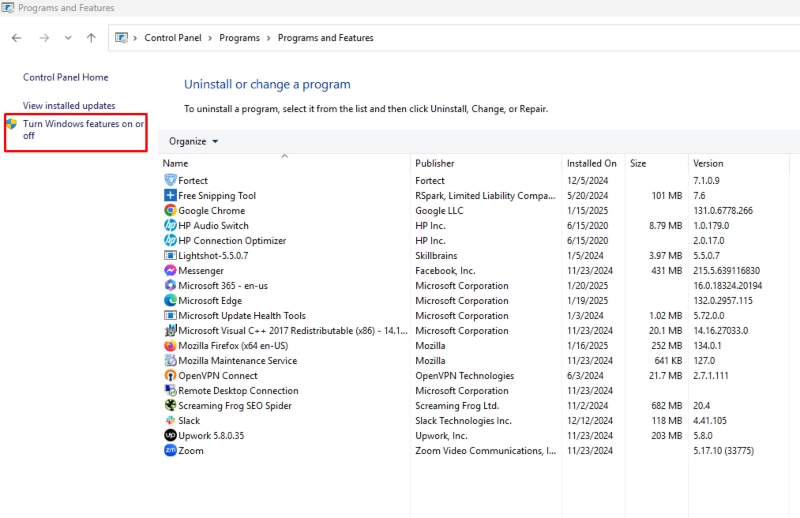Sort list by Size column header
Screen dimensions: 800x518
click(x=657, y=163)
